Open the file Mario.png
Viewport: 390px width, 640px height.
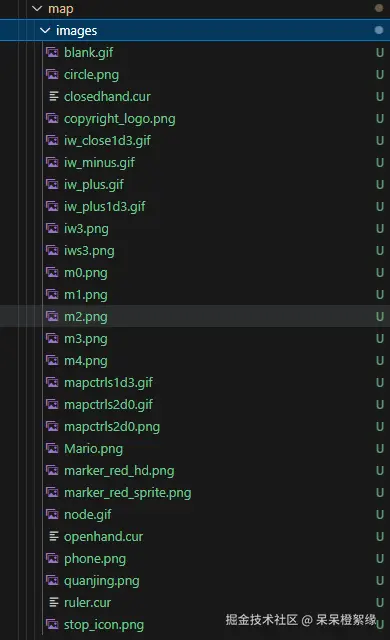click(x=93, y=449)
